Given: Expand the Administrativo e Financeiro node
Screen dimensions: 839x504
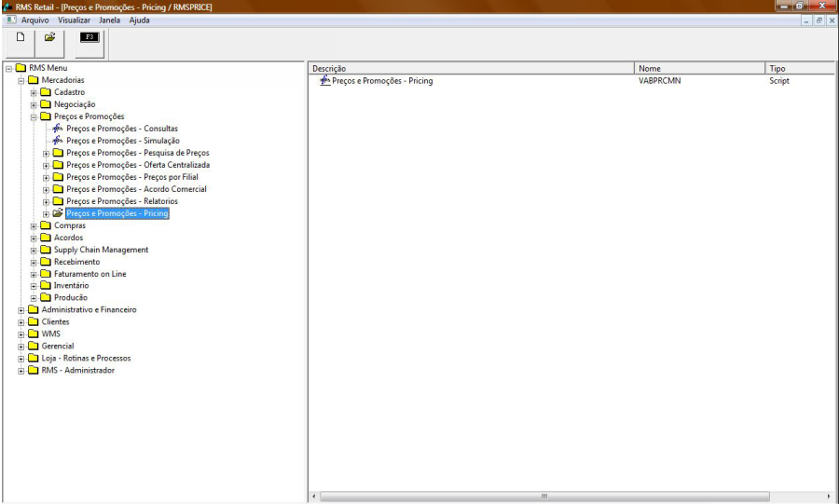Looking at the screenshot, I should pyautogui.click(x=21, y=310).
